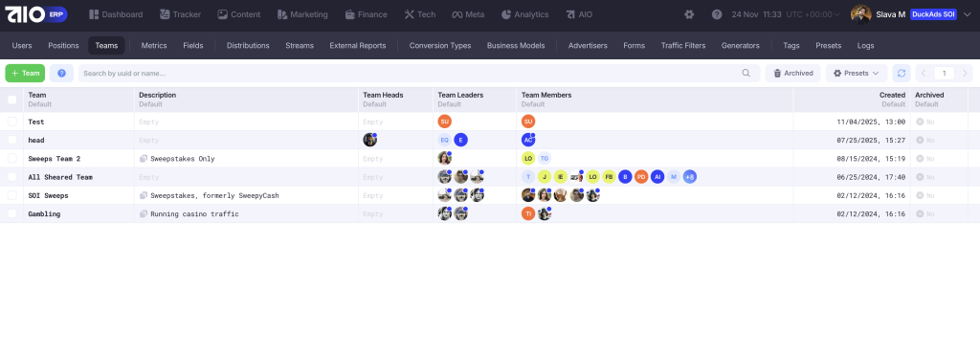This screenshot has height=355, width=980.
Task: Click copy icon beside Sweepstakes, formerly SweepyCash
Action: coord(144,195)
